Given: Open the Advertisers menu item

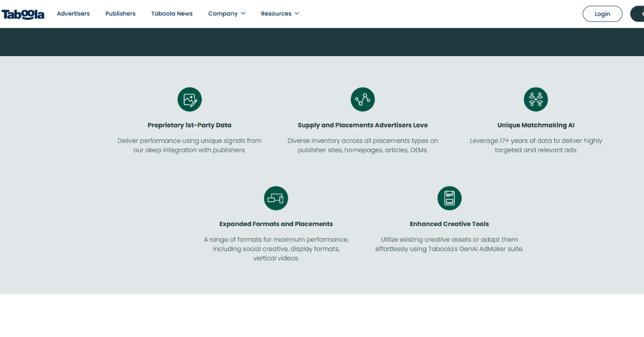Looking at the screenshot, I should [74, 13].
